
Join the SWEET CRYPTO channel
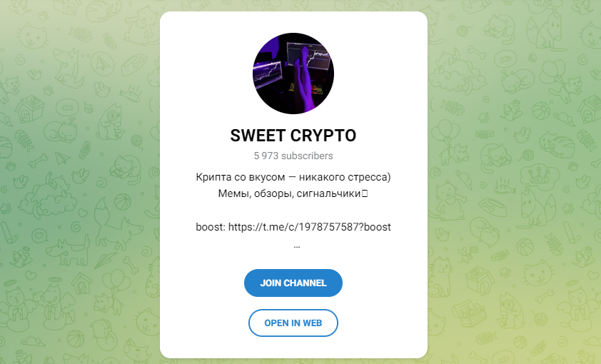[293, 283]
